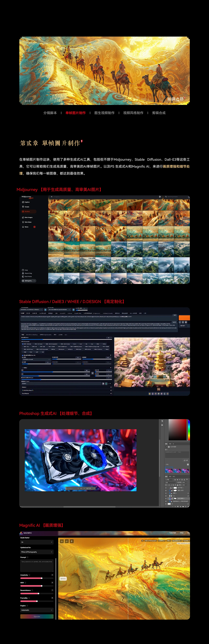
Task: Open the Magnific Scale factor dropdown
Action: (37, 542)
